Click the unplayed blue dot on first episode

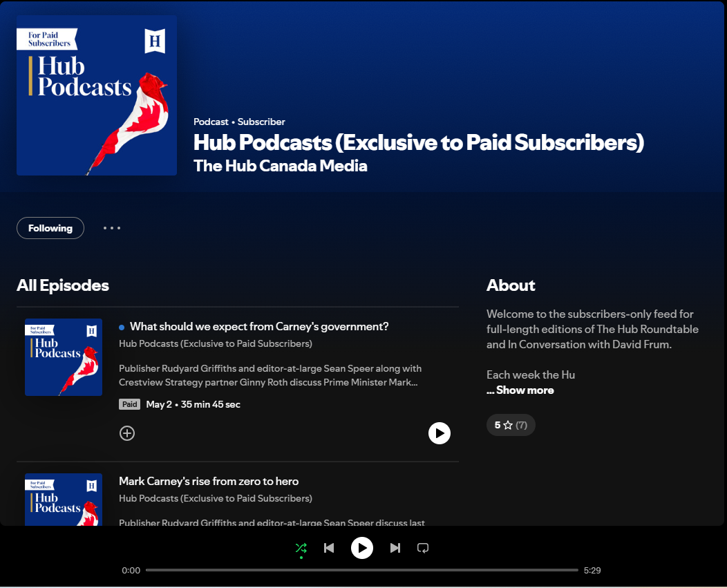(122, 328)
